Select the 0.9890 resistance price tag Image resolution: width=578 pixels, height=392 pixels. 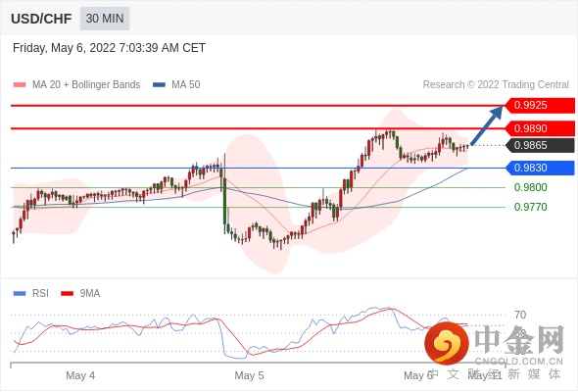(x=540, y=128)
